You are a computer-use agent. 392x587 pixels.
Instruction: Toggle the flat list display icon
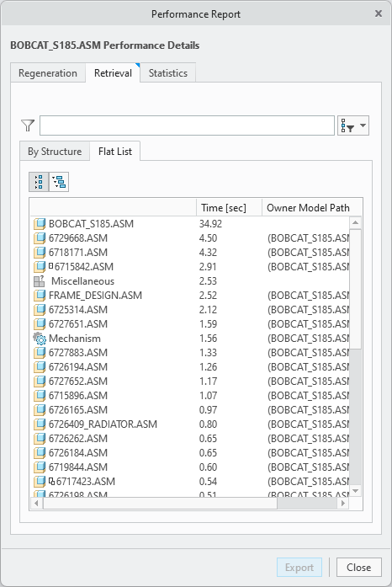39,182
